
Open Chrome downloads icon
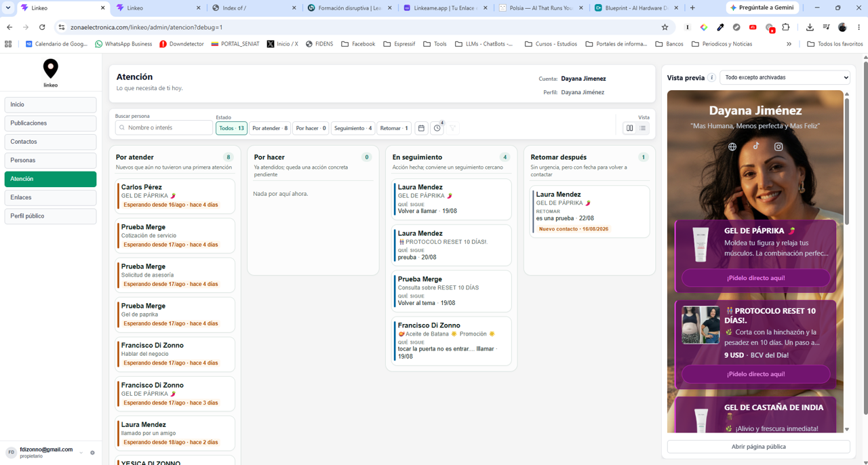tap(810, 27)
